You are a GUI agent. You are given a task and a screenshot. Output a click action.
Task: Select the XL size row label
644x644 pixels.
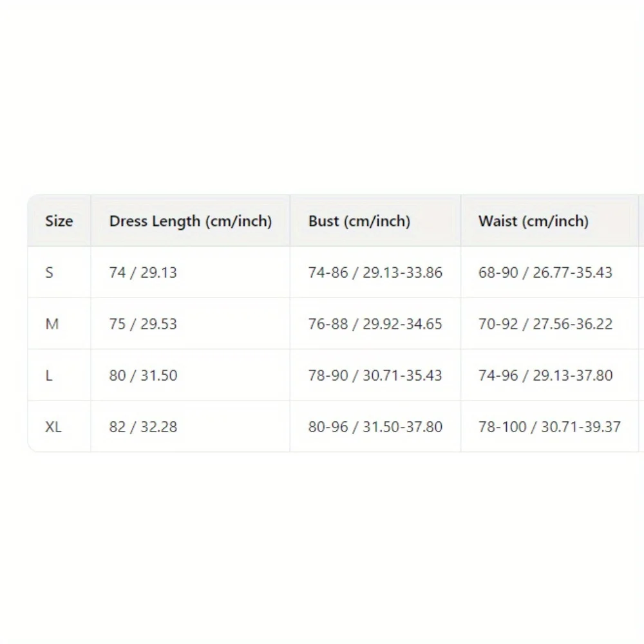(53, 427)
